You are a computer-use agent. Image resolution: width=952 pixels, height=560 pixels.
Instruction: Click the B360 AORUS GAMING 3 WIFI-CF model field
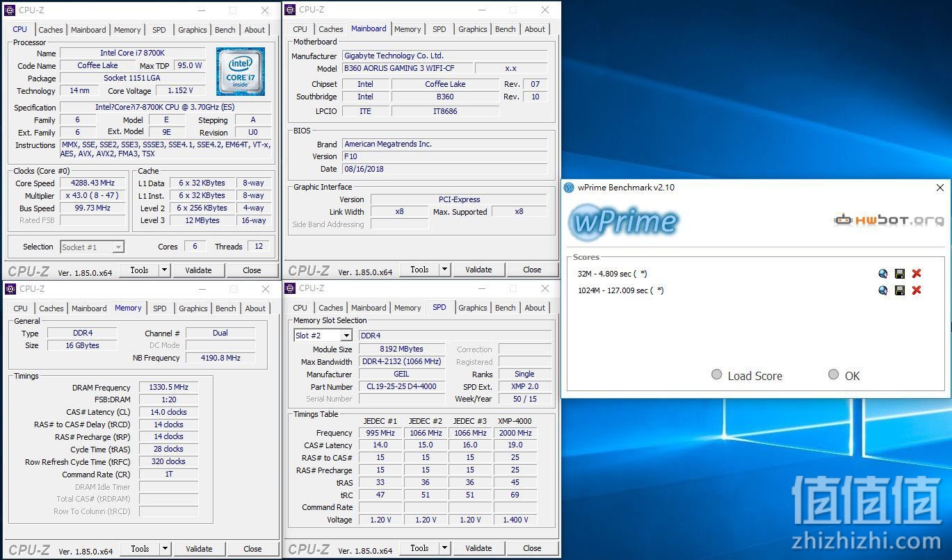click(408, 68)
